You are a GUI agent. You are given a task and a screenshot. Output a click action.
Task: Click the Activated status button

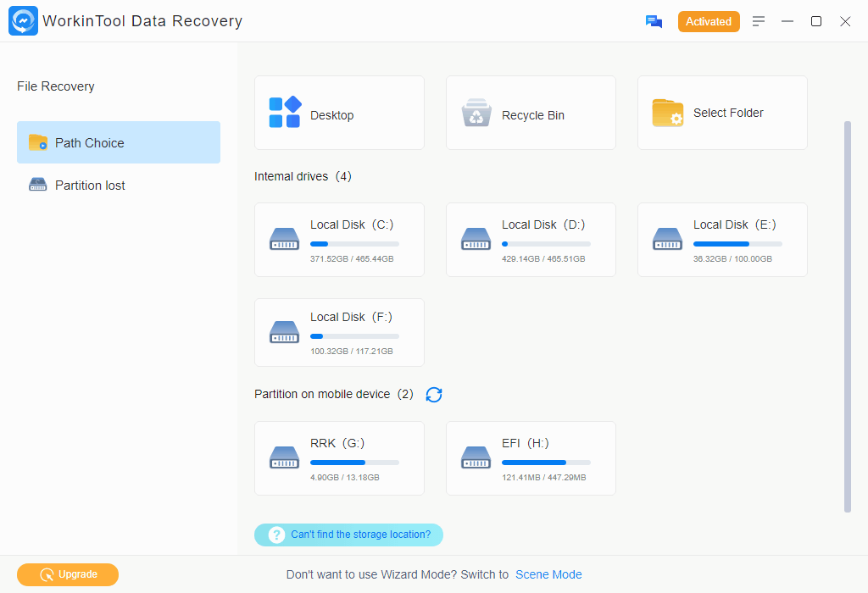point(709,22)
